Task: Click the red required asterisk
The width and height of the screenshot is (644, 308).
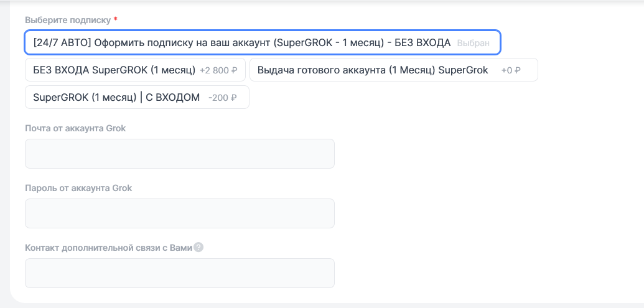Action: [116, 20]
